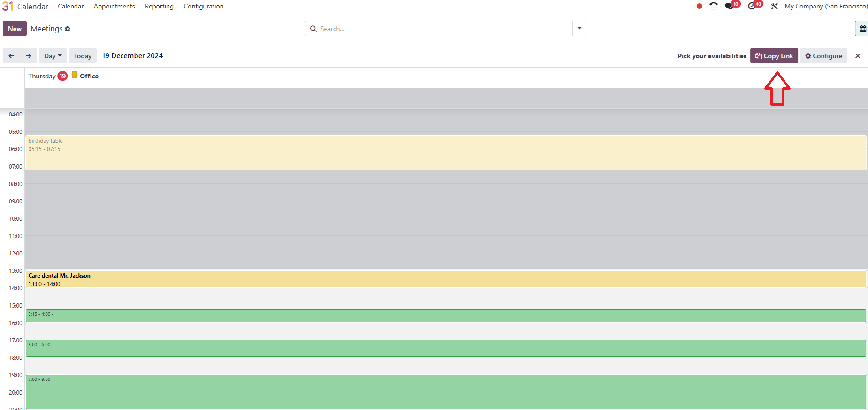Select the 3:15 - 4:00 availability slot

[x=446, y=316]
